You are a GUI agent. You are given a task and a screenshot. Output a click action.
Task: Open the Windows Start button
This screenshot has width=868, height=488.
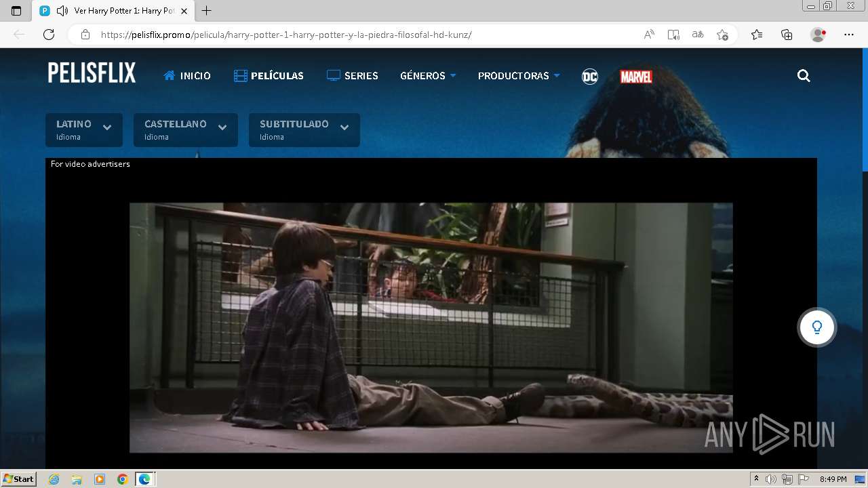[18, 479]
